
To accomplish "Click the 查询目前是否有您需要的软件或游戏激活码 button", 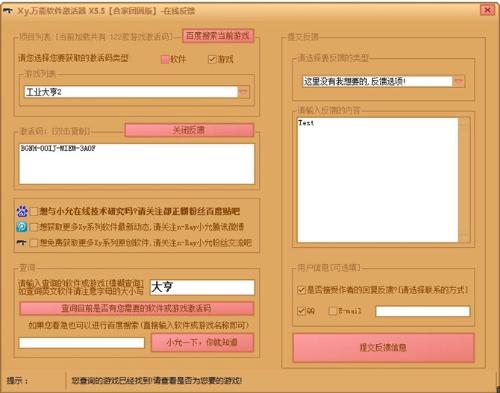I will point(137,308).
